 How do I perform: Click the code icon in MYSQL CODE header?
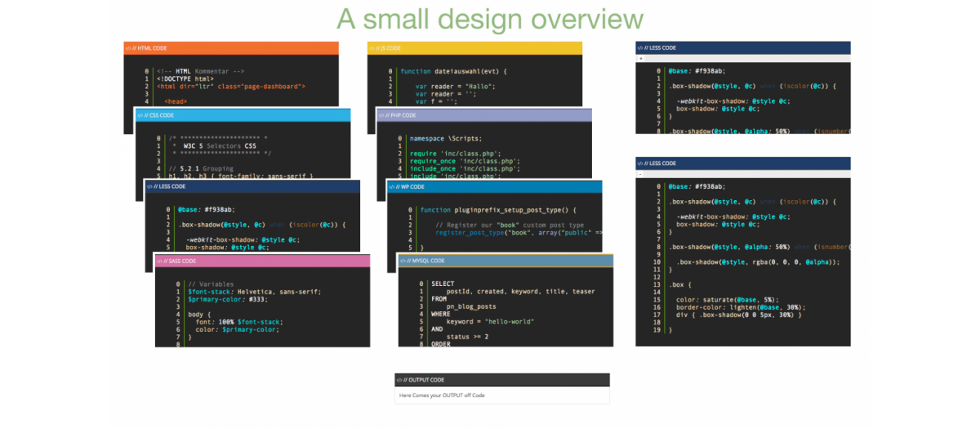[x=403, y=261]
